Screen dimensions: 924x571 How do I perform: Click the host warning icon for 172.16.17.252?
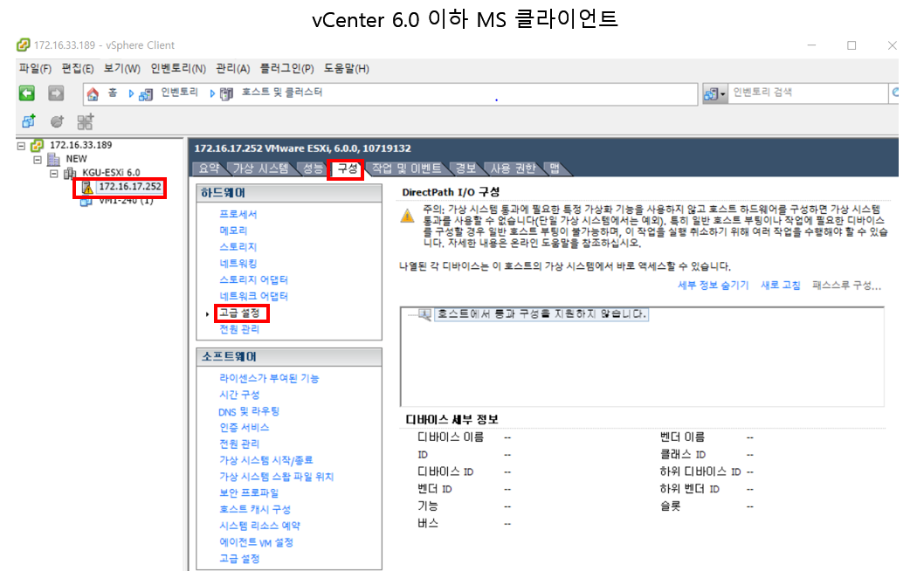pyautogui.click(x=87, y=188)
